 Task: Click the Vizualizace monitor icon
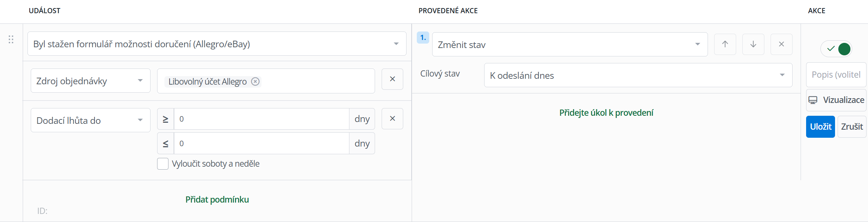pos(813,100)
